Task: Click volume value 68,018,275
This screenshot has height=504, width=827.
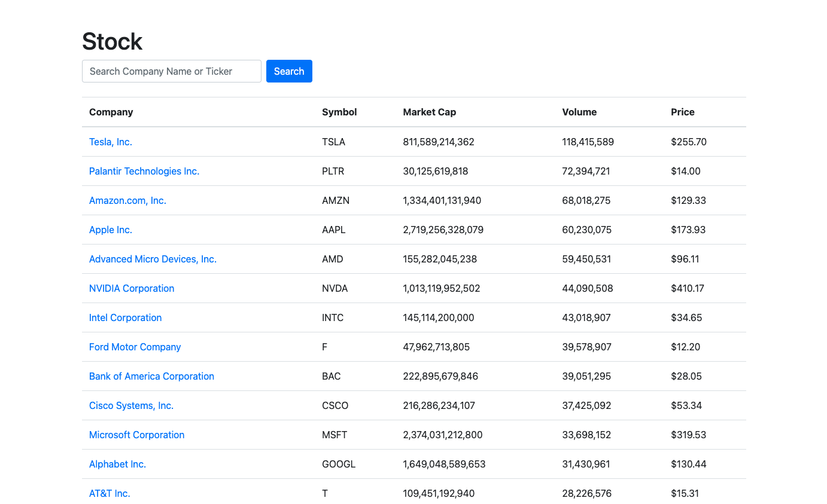Action: click(x=586, y=200)
